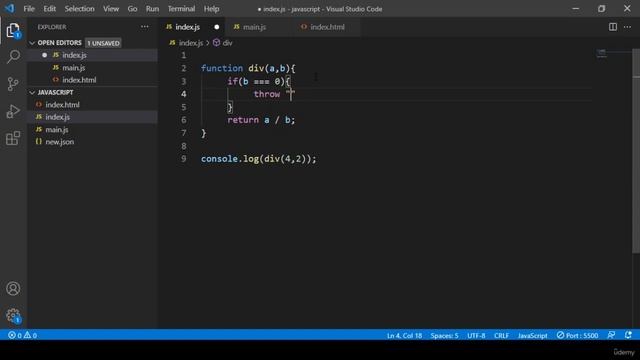Click JavaScript language mode selector

(x=533, y=335)
